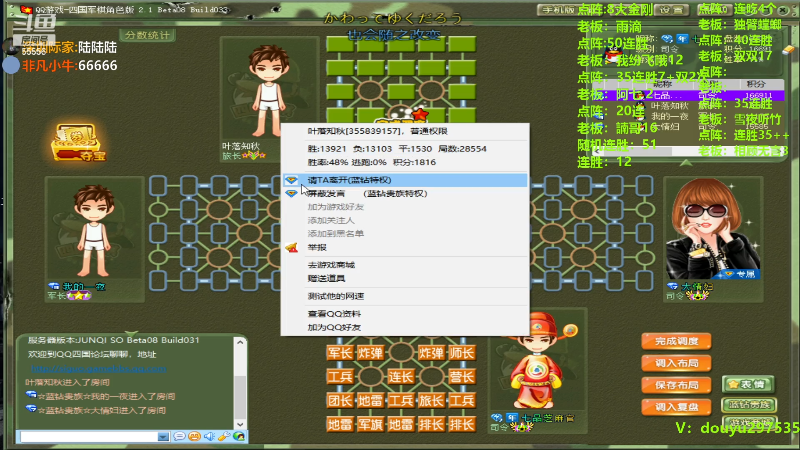This screenshot has height=450, width=800.
Task: Open the 表情 expressions button
Action: (748, 384)
